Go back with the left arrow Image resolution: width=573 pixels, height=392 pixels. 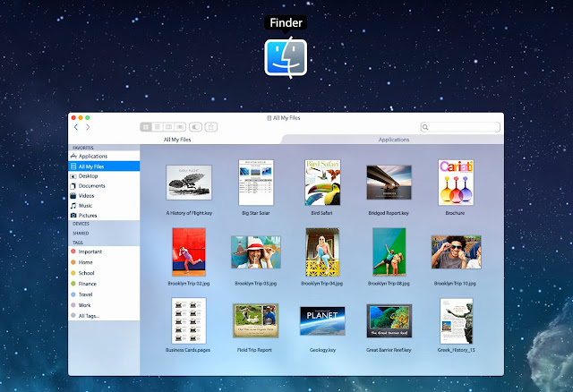click(76, 127)
